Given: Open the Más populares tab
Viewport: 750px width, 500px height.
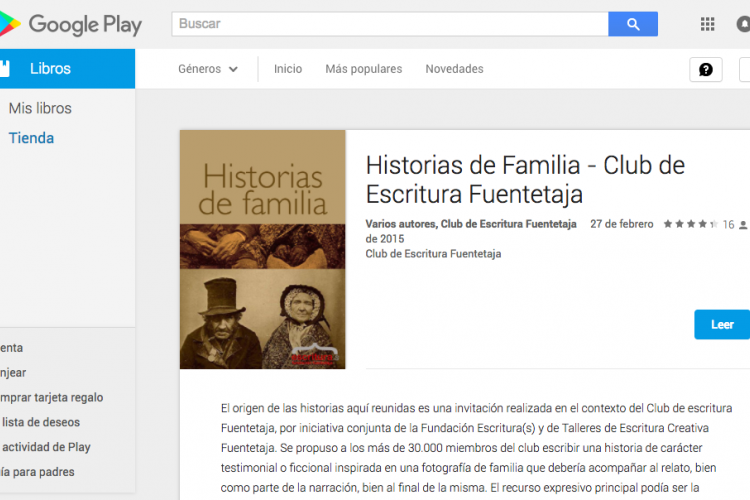Looking at the screenshot, I should click(363, 69).
